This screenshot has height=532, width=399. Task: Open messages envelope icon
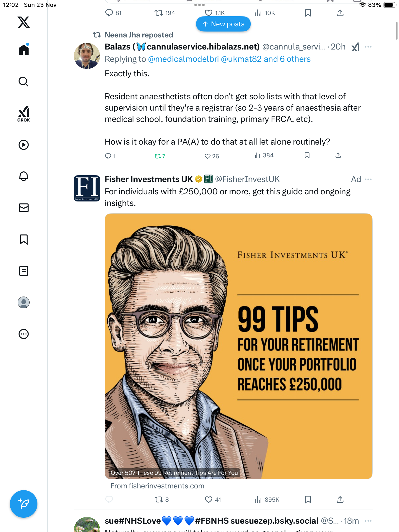[24, 208]
